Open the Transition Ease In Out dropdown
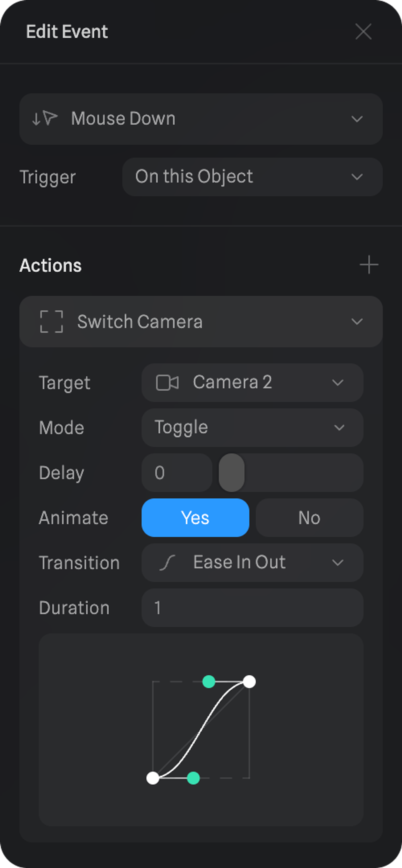This screenshot has width=402, height=868. pyautogui.click(x=337, y=563)
